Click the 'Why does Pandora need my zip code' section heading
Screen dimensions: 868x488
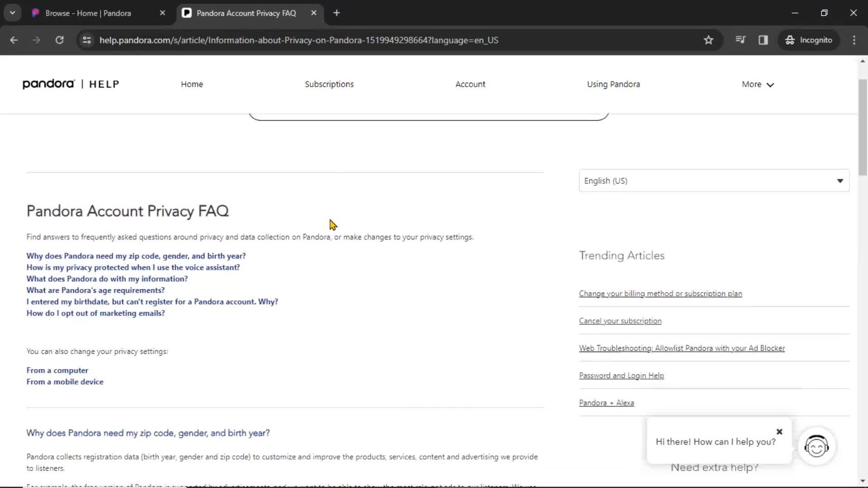click(148, 433)
